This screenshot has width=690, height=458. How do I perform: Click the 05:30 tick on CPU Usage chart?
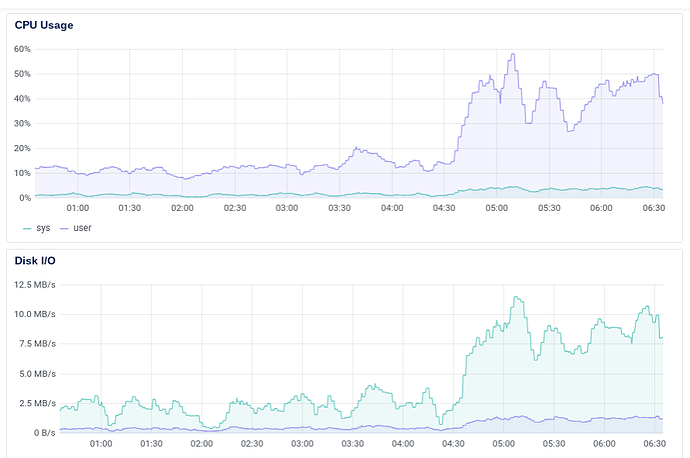tap(549, 208)
